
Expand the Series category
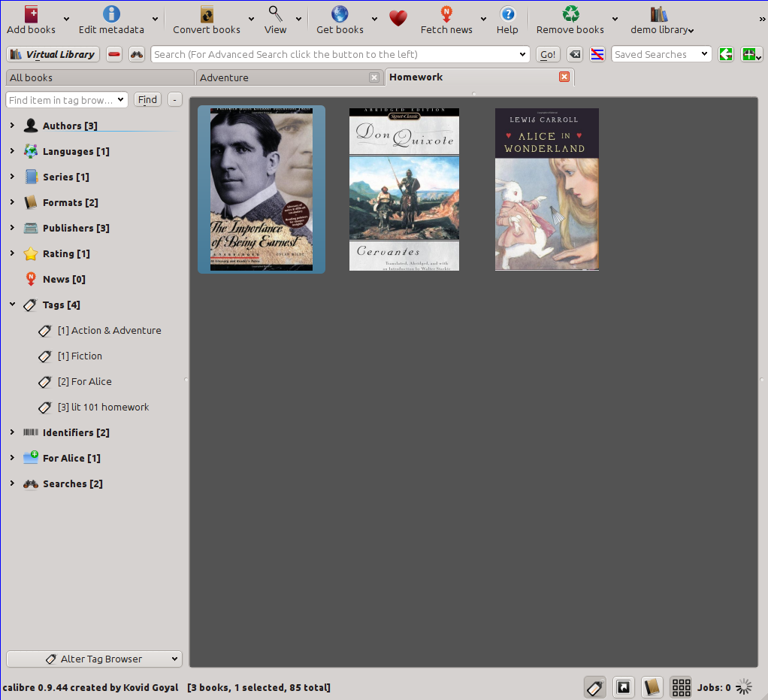tap(12, 177)
